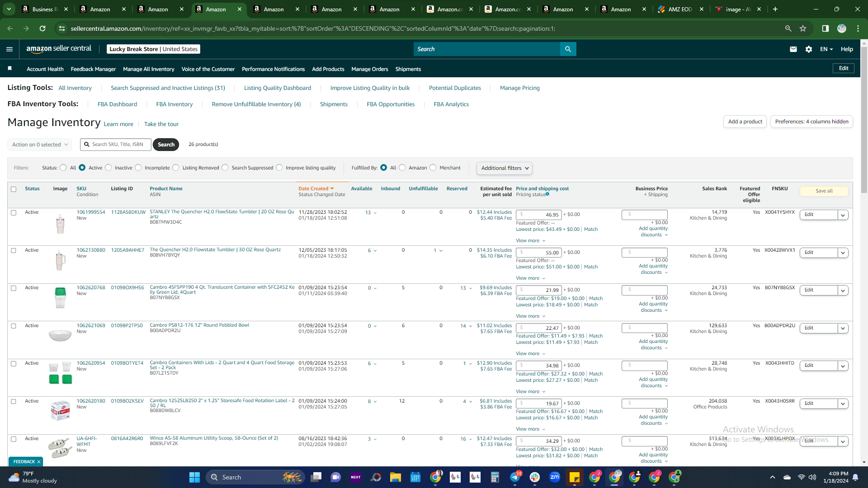Open Sticky Notes from taskbar
Screen dimensions: 868x488
[575, 477]
